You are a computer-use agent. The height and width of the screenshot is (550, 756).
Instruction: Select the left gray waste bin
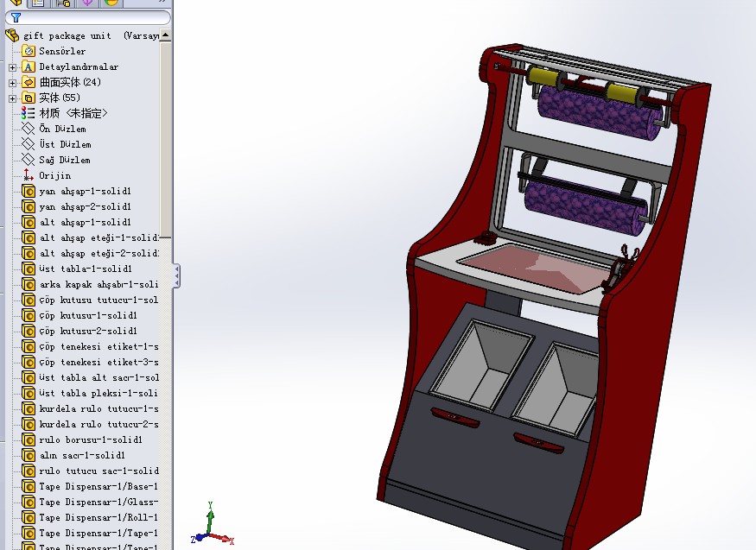click(481, 367)
